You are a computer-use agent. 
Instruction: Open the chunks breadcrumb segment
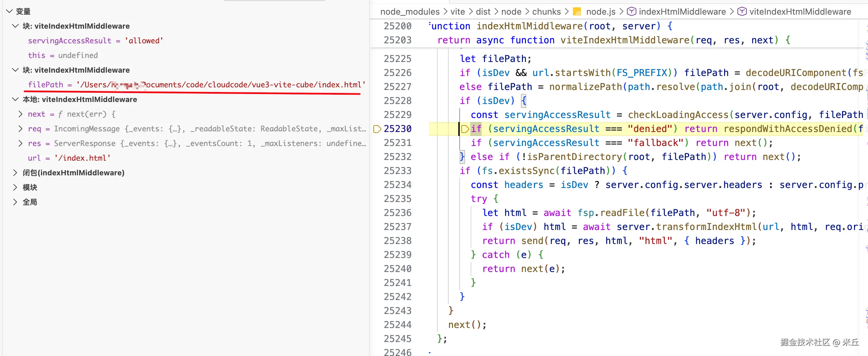coord(547,12)
